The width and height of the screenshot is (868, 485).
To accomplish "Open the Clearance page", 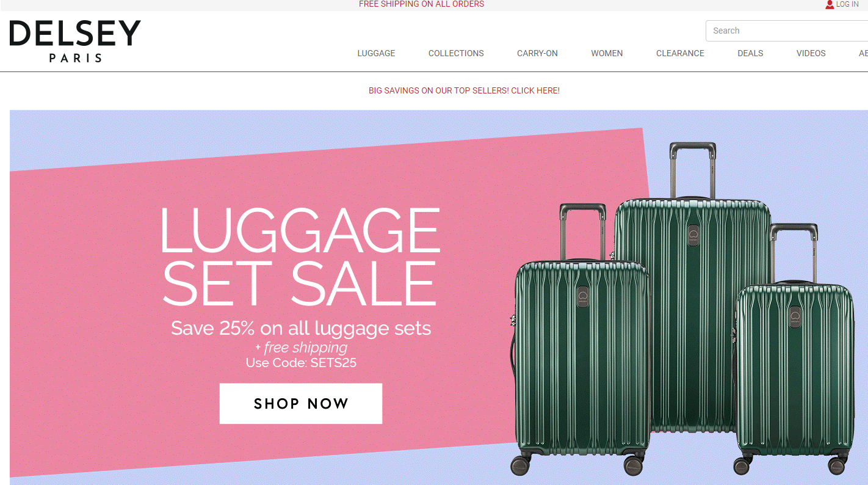I will [680, 53].
